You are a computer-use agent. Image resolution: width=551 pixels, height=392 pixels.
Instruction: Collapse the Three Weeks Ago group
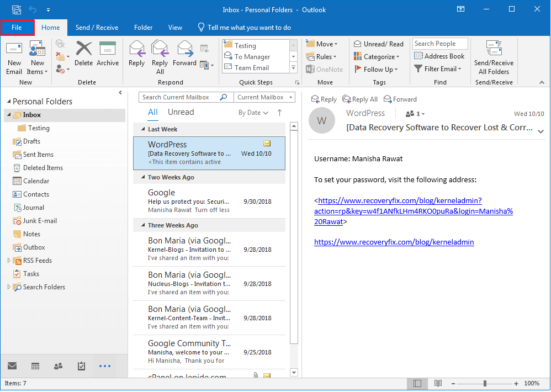[x=143, y=225]
